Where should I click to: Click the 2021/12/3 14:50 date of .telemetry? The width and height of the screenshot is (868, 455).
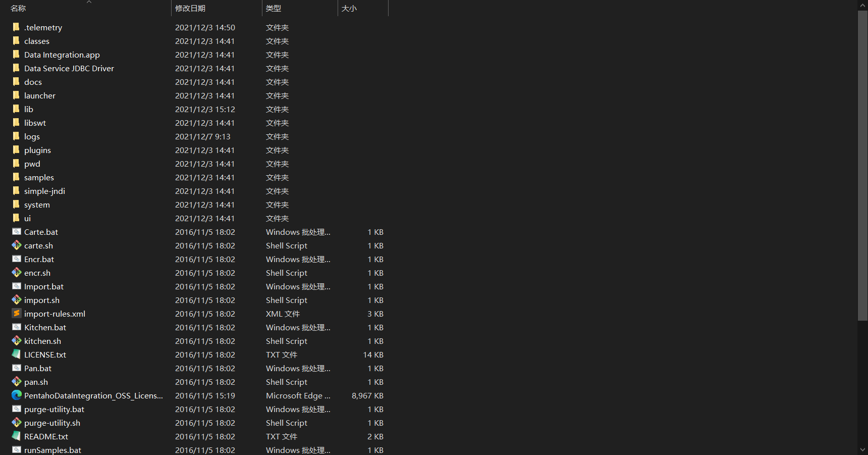(205, 27)
